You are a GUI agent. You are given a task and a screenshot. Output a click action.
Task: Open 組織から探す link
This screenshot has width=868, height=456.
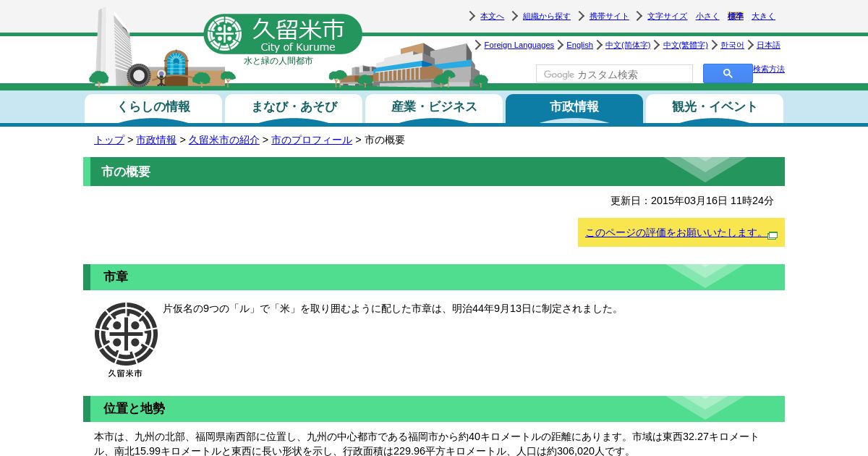[x=547, y=16]
